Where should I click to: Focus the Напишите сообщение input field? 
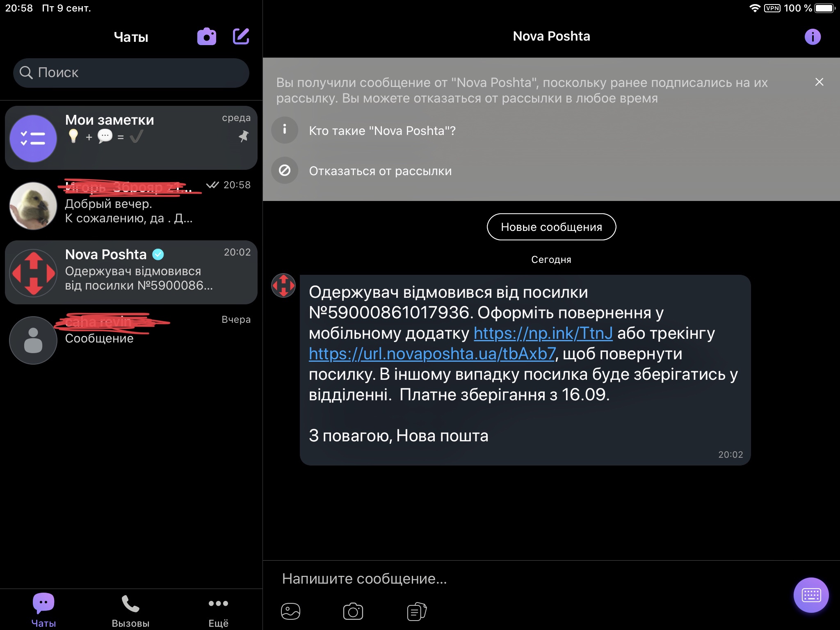[492, 579]
